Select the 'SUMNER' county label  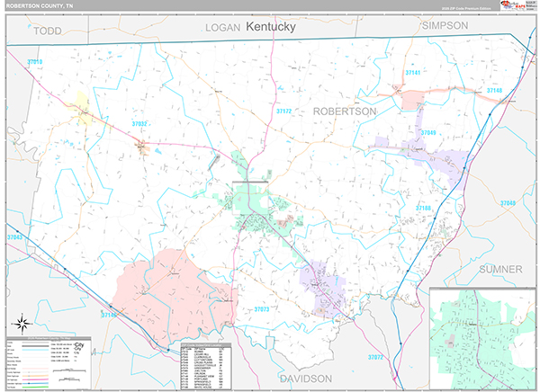click(500, 269)
